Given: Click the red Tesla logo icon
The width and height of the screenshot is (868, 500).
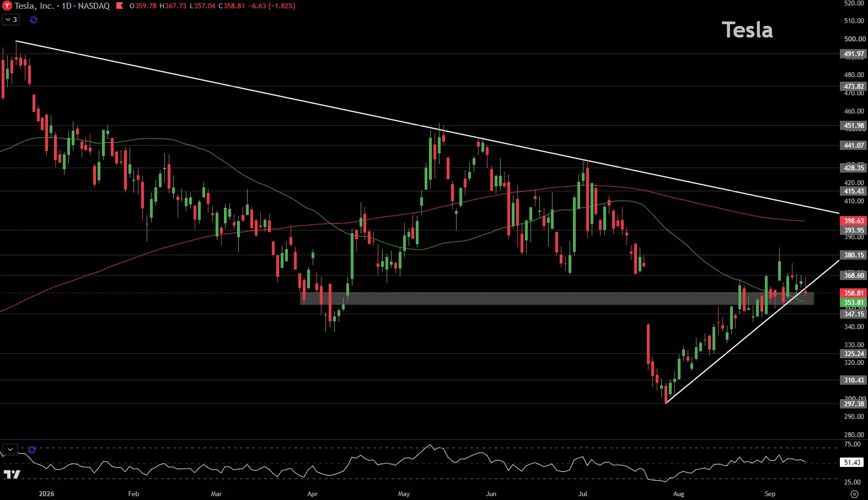Looking at the screenshot, I should tap(7, 6).
